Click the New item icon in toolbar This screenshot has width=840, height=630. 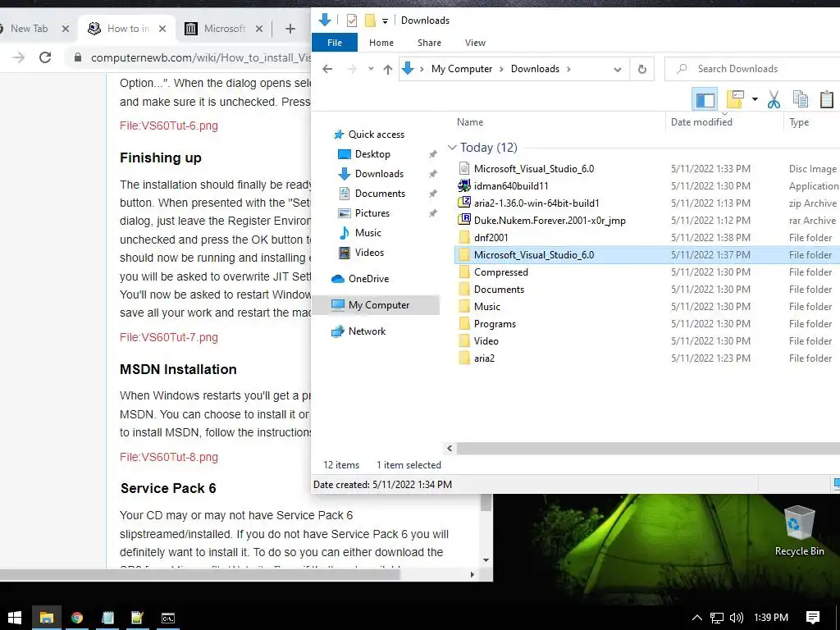(736, 99)
